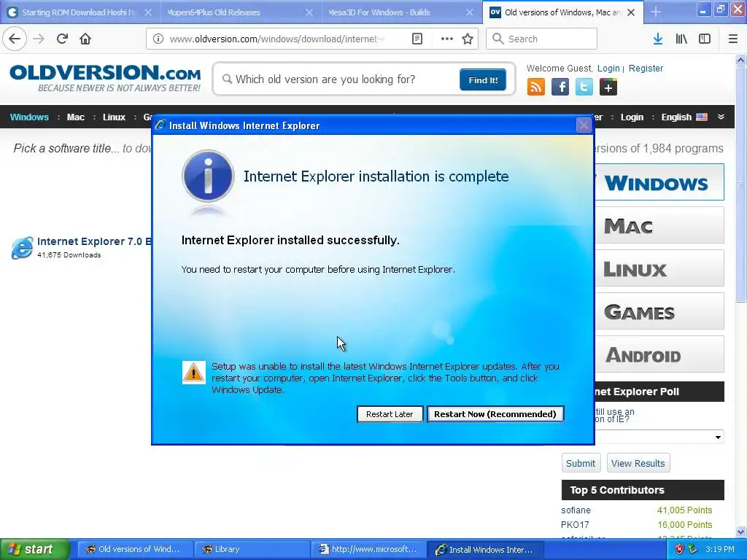747x560 pixels.
Task: Click the red security shield tray icon
Action: pos(679,549)
